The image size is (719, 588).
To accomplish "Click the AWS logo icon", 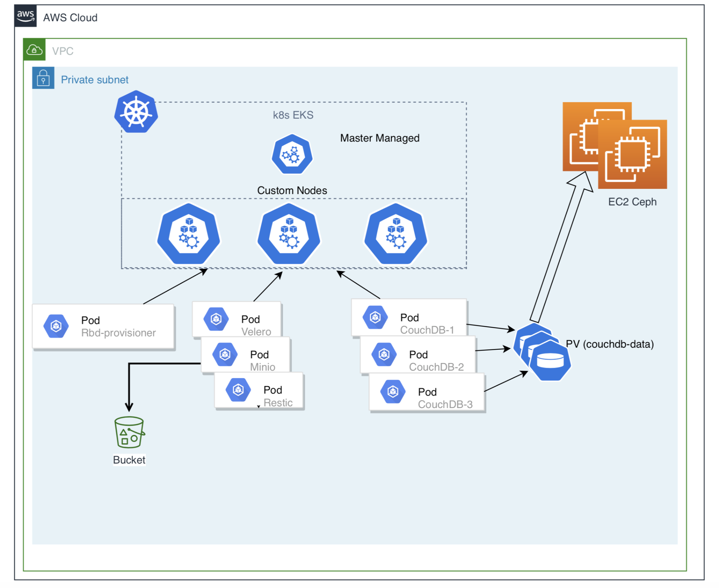I will (25, 16).
